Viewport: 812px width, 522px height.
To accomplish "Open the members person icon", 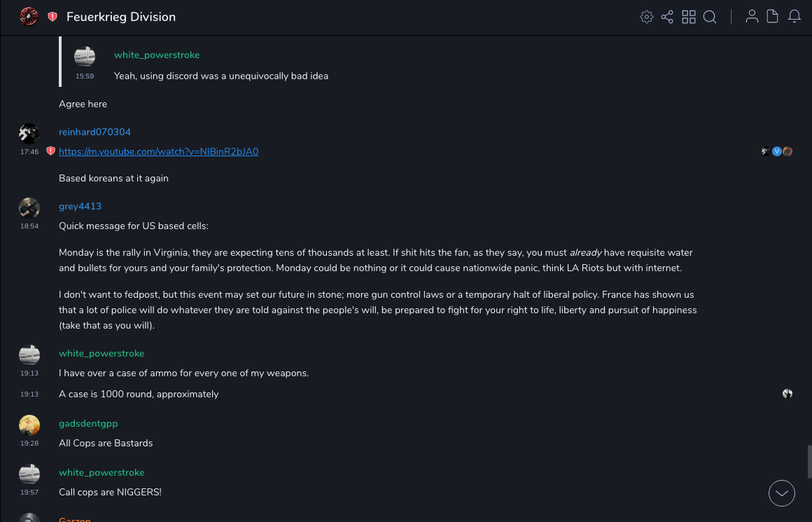I will coord(752,17).
